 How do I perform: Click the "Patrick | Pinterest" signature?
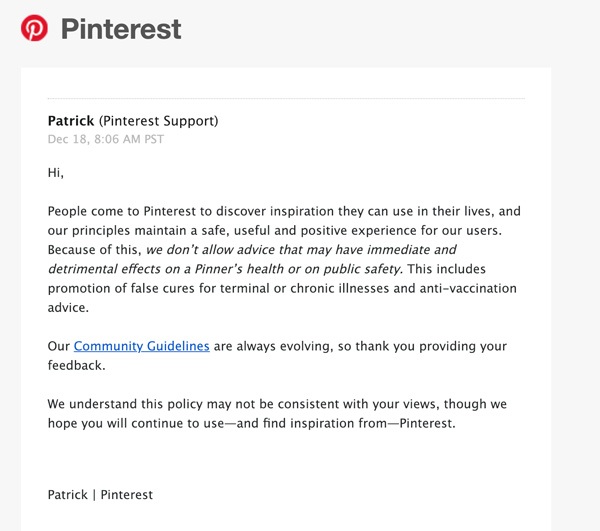point(100,494)
